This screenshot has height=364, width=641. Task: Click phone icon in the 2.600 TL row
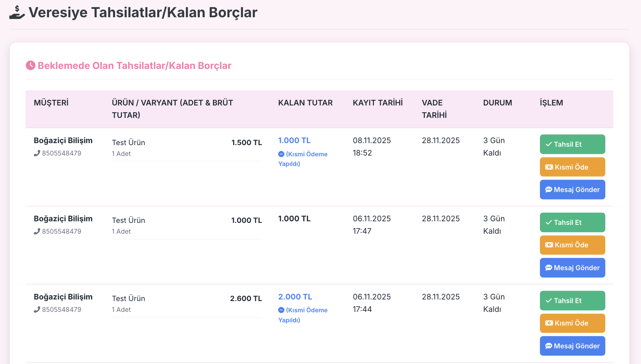tap(37, 309)
